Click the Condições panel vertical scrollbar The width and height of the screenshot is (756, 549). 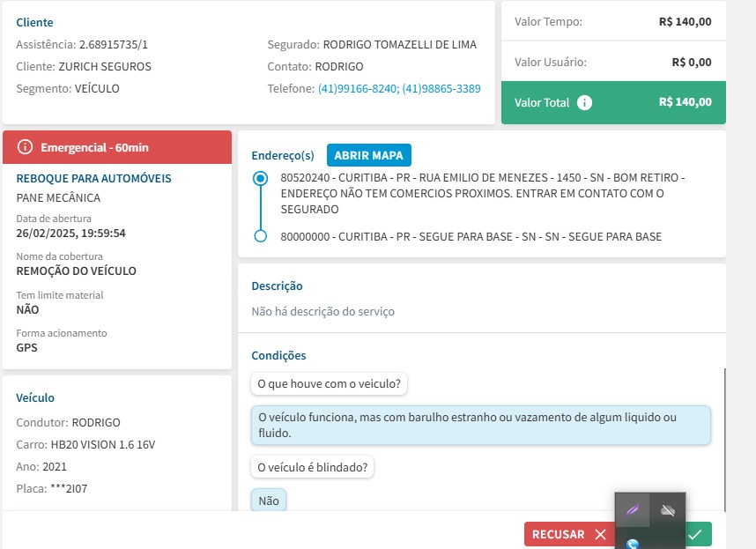[724, 439]
